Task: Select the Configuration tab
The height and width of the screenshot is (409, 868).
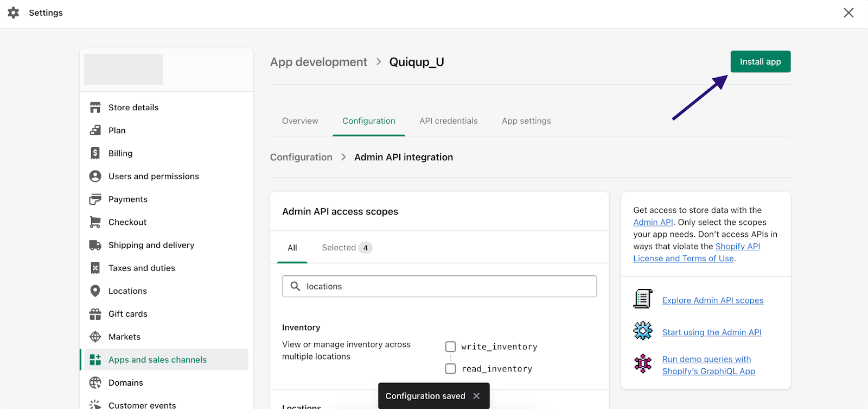Action: click(x=369, y=121)
